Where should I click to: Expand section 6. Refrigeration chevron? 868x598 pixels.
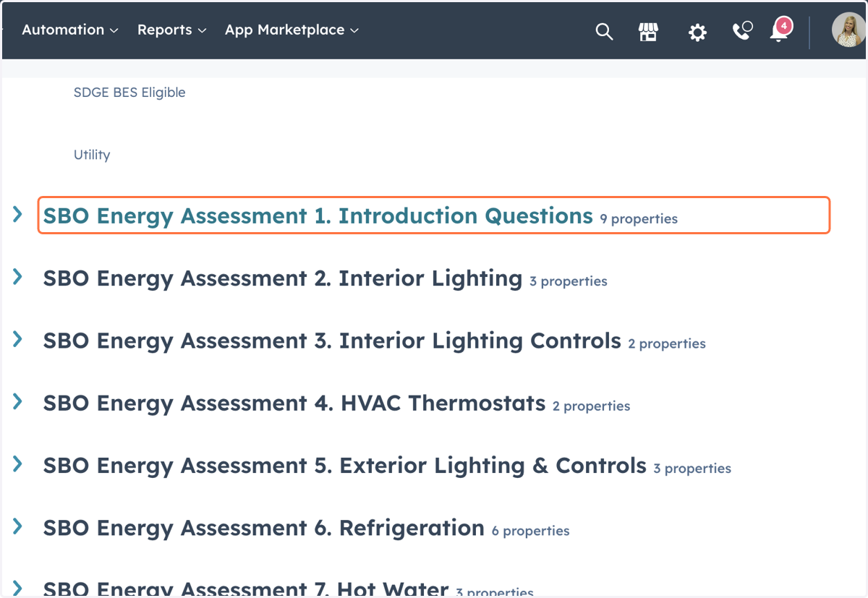18,526
